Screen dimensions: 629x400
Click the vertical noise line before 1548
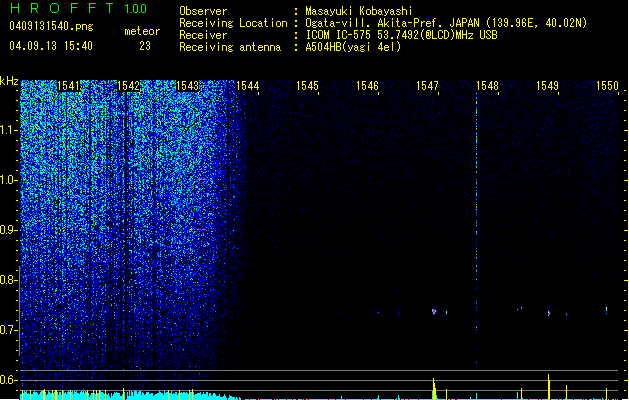(477, 230)
